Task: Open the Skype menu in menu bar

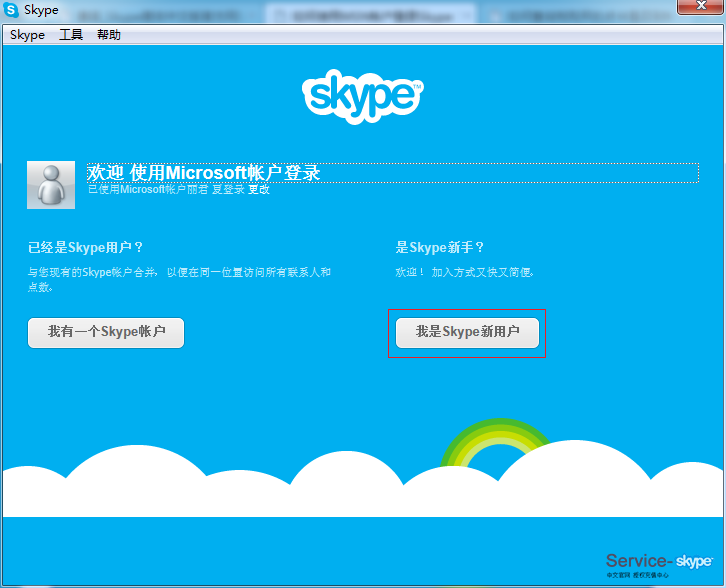Action: pyautogui.click(x=27, y=35)
